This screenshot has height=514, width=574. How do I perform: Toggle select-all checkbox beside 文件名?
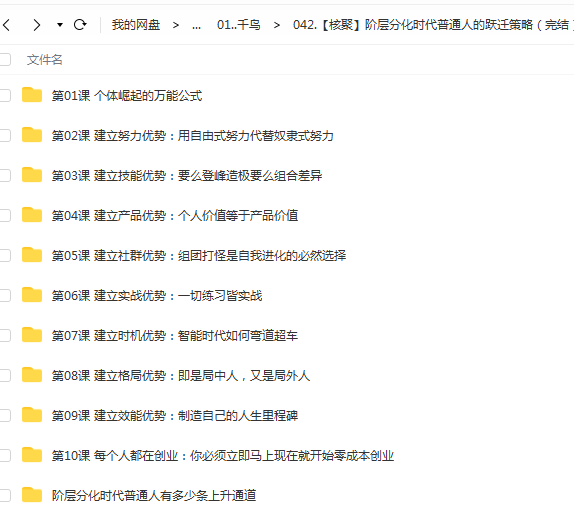click(5, 59)
